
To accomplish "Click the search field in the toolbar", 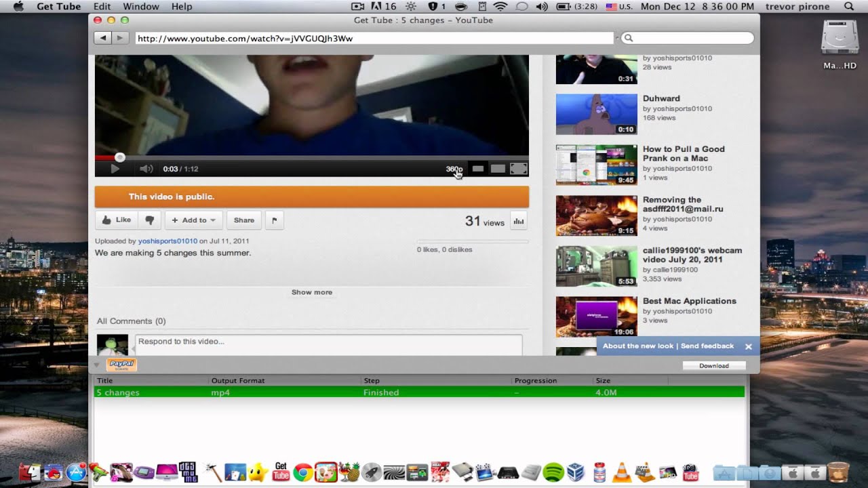I will pos(687,39).
